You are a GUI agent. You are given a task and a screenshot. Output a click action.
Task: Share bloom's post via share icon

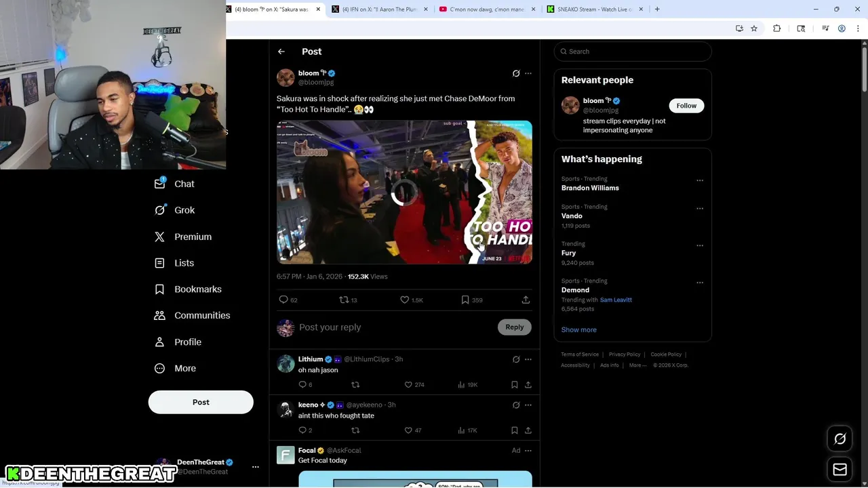[x=526, y=300]
